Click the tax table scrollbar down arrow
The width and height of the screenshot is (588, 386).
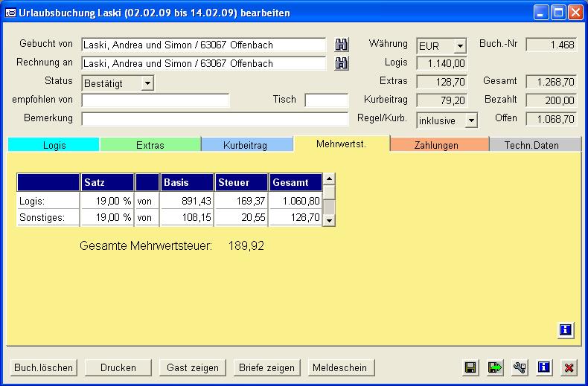tap(329, 221)
